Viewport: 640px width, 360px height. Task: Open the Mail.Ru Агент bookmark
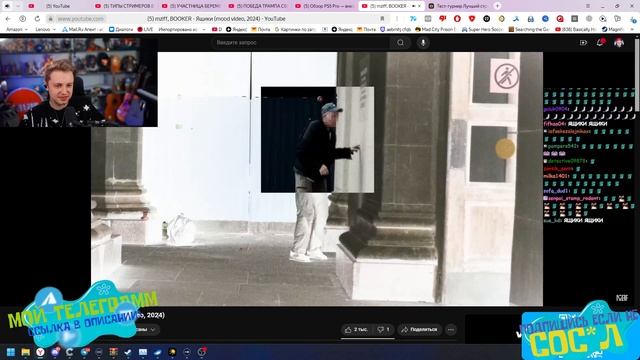pyautogui.click(x=81, y=29)
